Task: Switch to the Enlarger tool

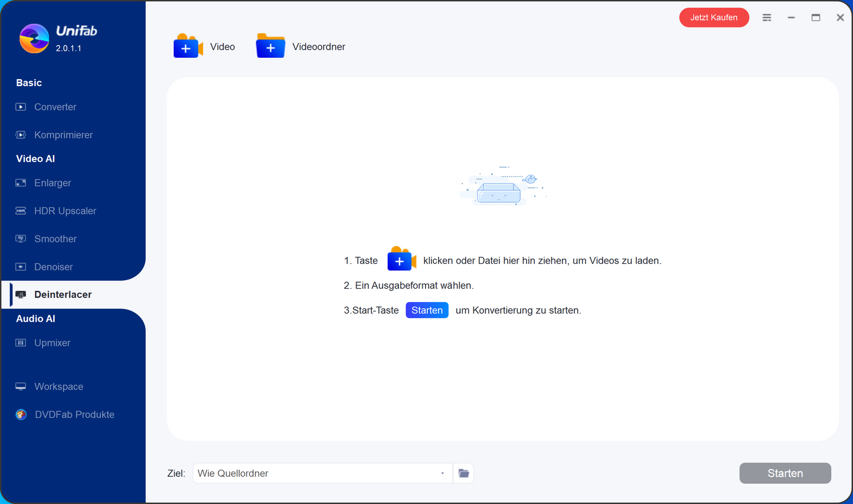Action: click(53, 183)
